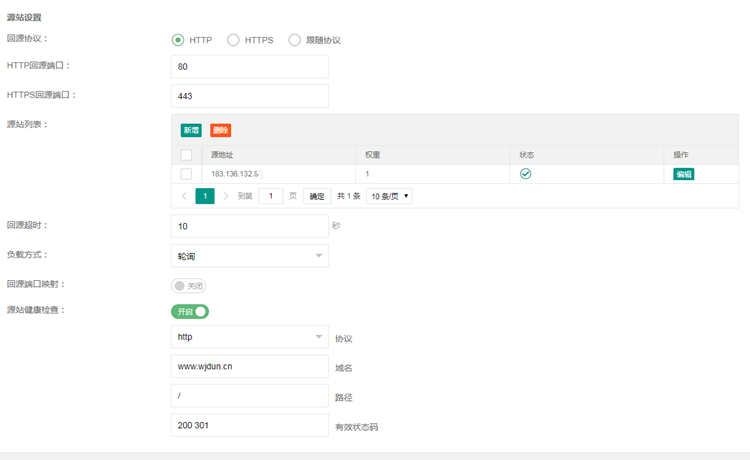Click the HTTP回源端口 input field
The width and height of the screenshot is (750, 460).
pyautogui.click(x=249, y=67)
